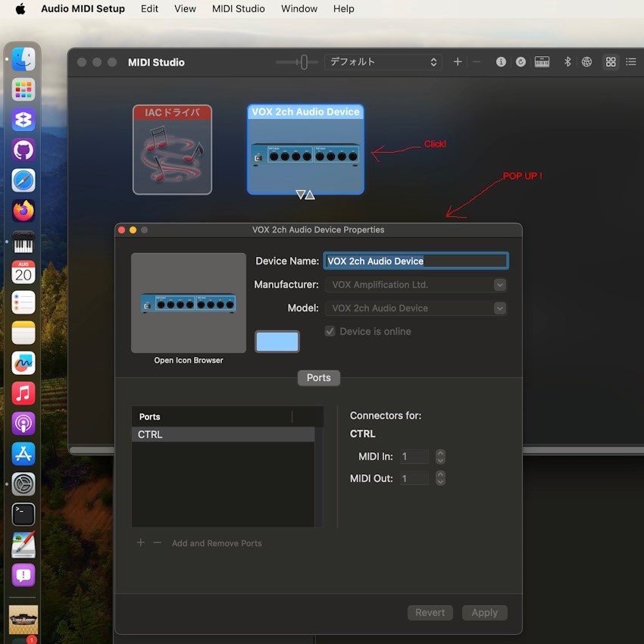Close the VOX 2ch Audio Device Properties window
The image size is (644, 644).
(x=121, y=230)
